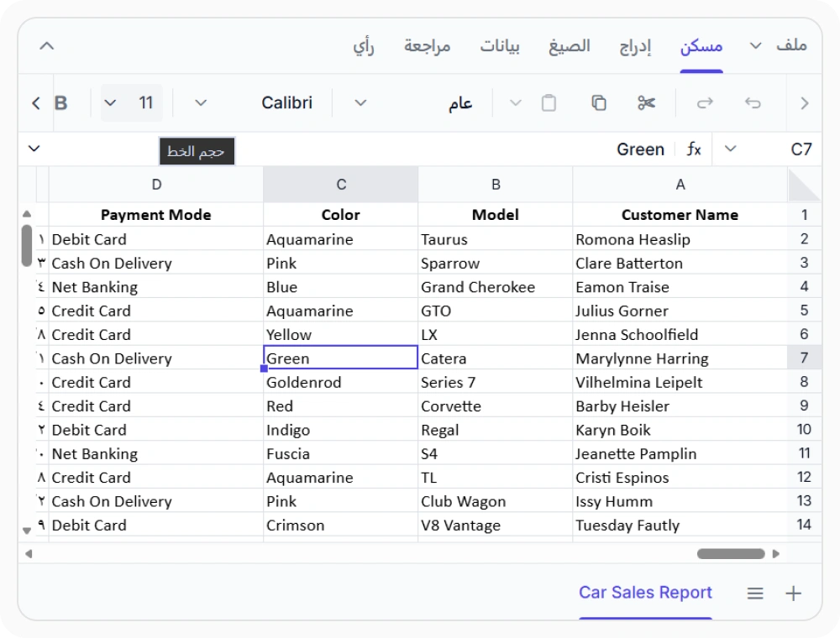Click the Undo arrow icon
This screenshot has width=840, height=638.
tap(753, 102)
